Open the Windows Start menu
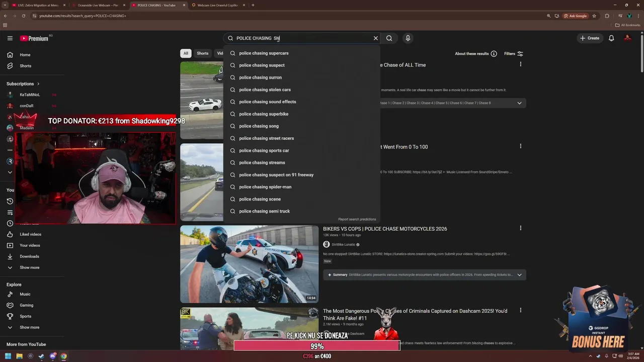This screenshot has width=644, height=362. pos(7,356)
